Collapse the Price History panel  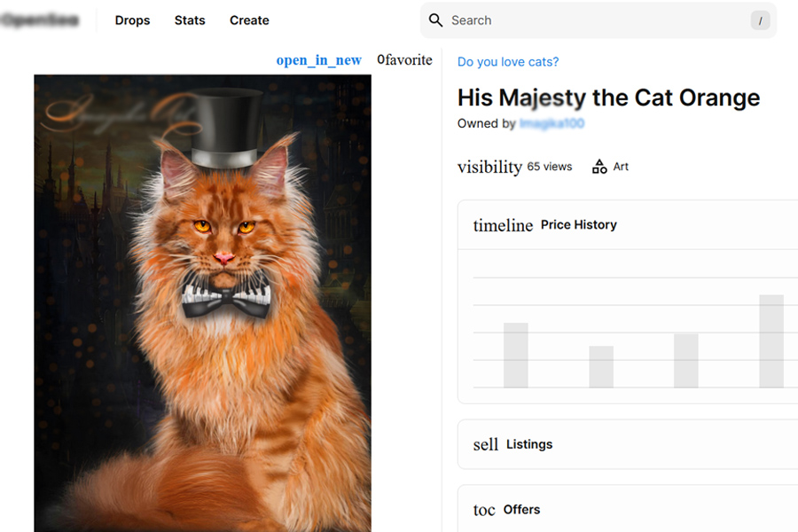(x=579, y=225)
